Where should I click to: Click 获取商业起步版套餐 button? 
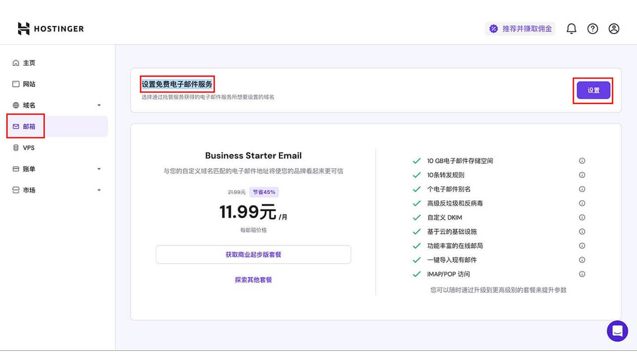tap(253, 254)
